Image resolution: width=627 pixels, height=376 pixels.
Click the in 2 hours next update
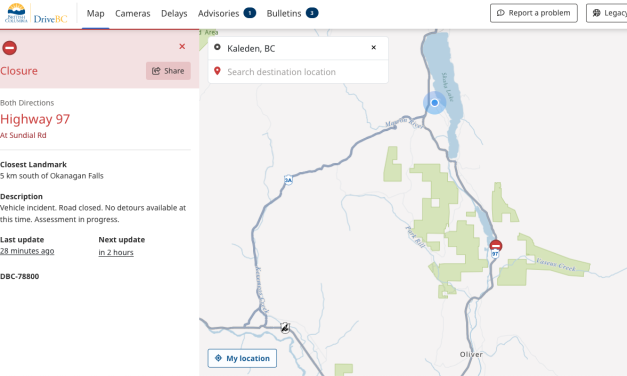(x=116, y=252)
